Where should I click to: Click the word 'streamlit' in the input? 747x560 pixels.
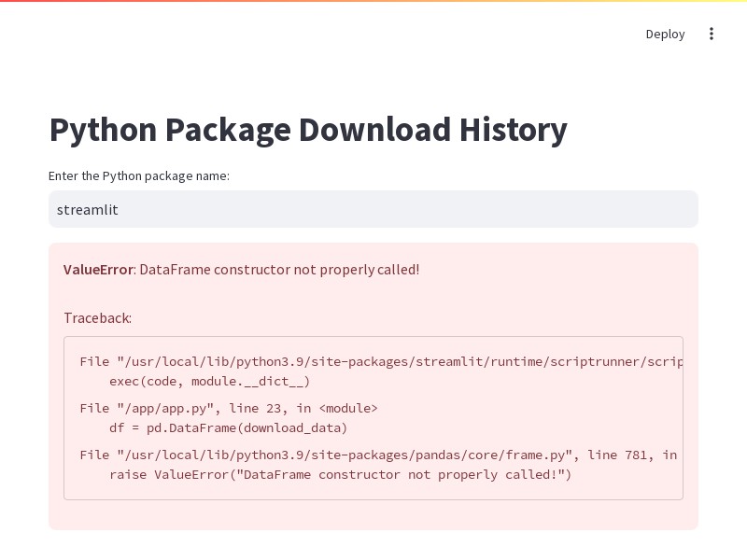tap(87, 209)
